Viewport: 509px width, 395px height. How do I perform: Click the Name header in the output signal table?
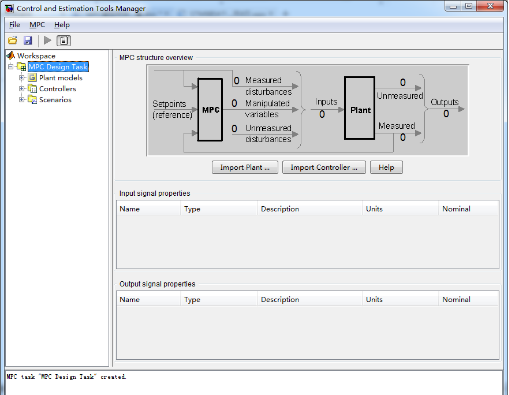click(149, 299)
